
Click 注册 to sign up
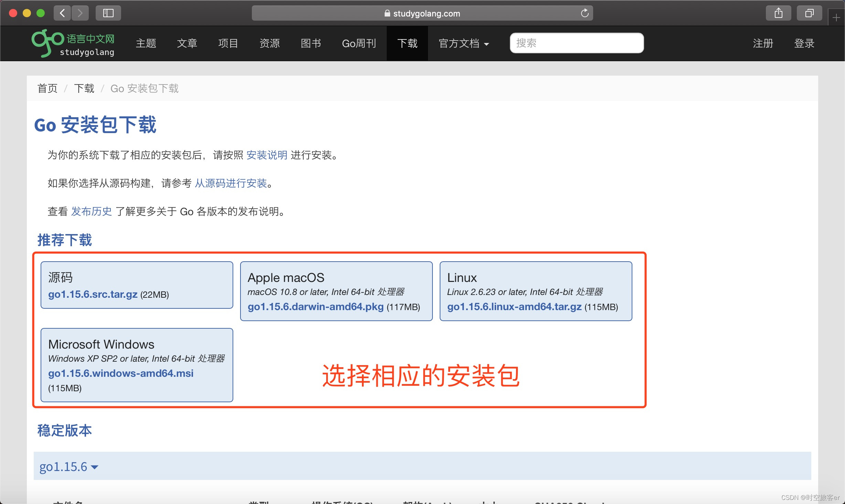(x=763, y=43)
